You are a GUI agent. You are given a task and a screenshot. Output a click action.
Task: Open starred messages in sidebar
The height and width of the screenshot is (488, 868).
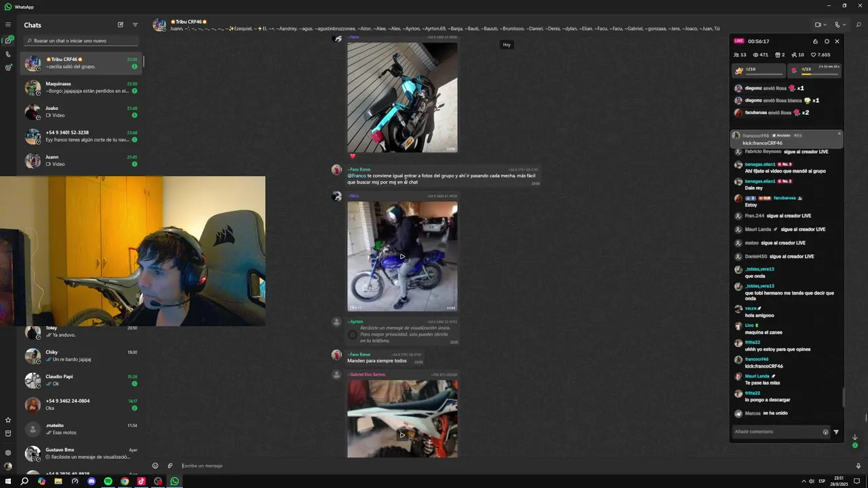8,420
